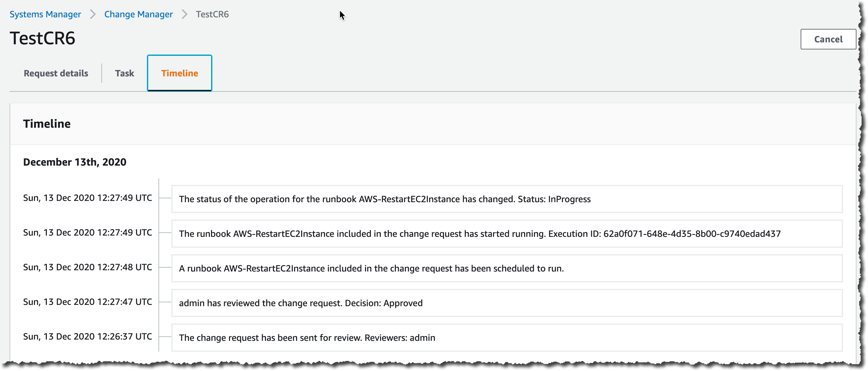Viewport: 868px width, 371px height.
Task: Click the Cancel button
Action: 828,39
